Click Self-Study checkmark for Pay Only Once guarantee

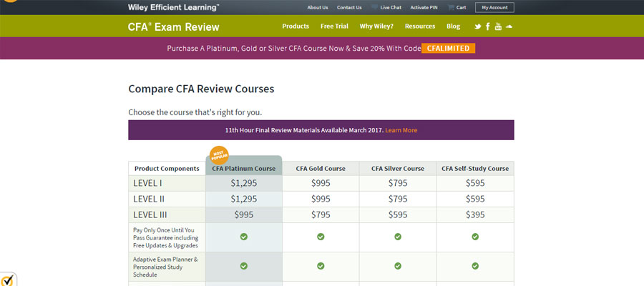475,237
